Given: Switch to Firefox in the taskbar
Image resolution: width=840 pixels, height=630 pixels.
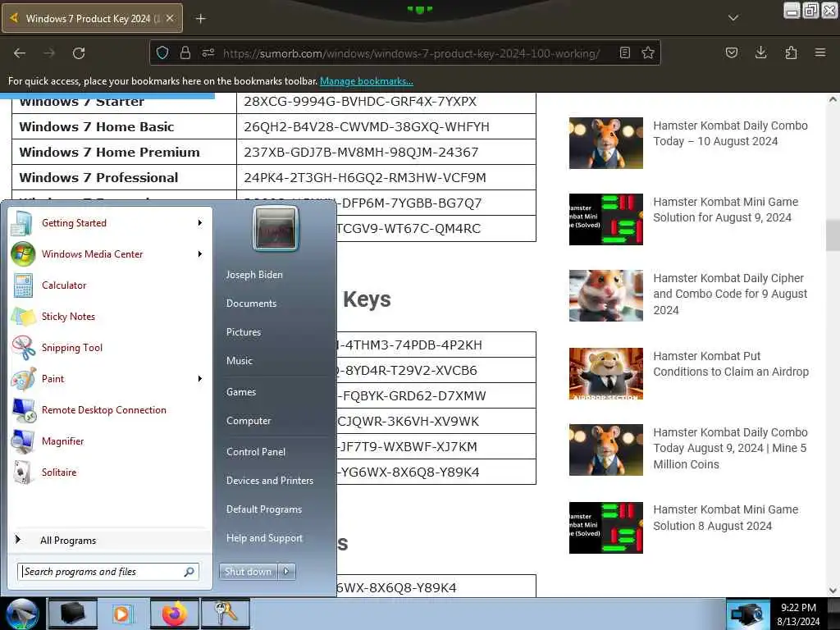Looking at the screenshot, I should [174, 614].
